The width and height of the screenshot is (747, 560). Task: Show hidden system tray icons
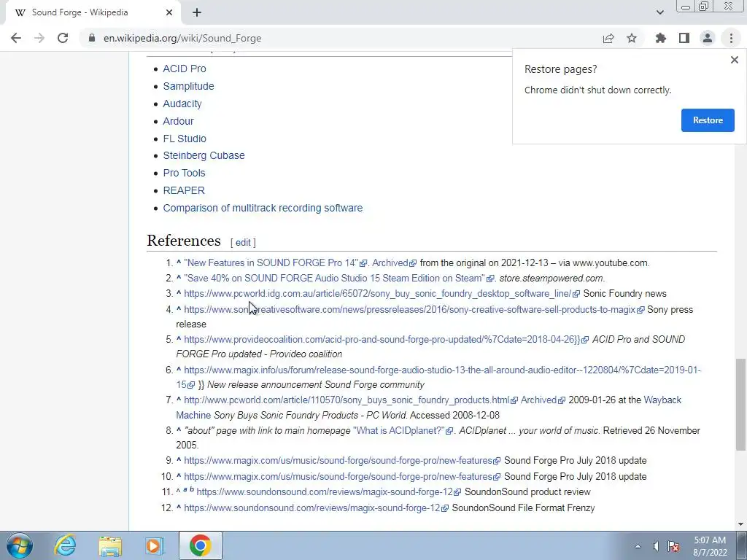coord(638,546)
